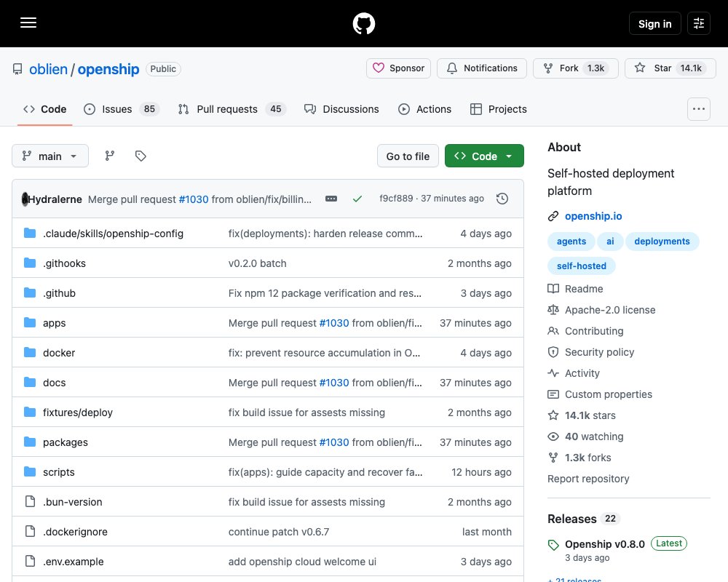
Task: Open pull request #1030 in latest commit
Action: [194, 199]
